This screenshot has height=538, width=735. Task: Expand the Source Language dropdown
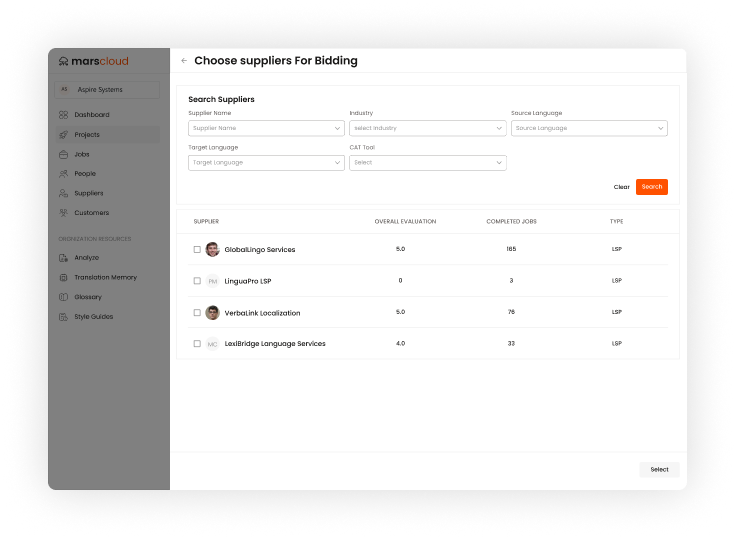(x=589, y=128)
